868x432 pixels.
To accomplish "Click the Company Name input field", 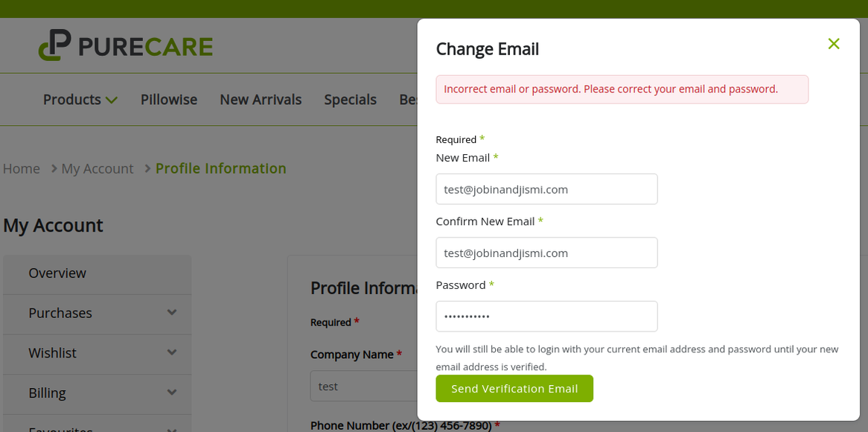I will tap(363, 387).
